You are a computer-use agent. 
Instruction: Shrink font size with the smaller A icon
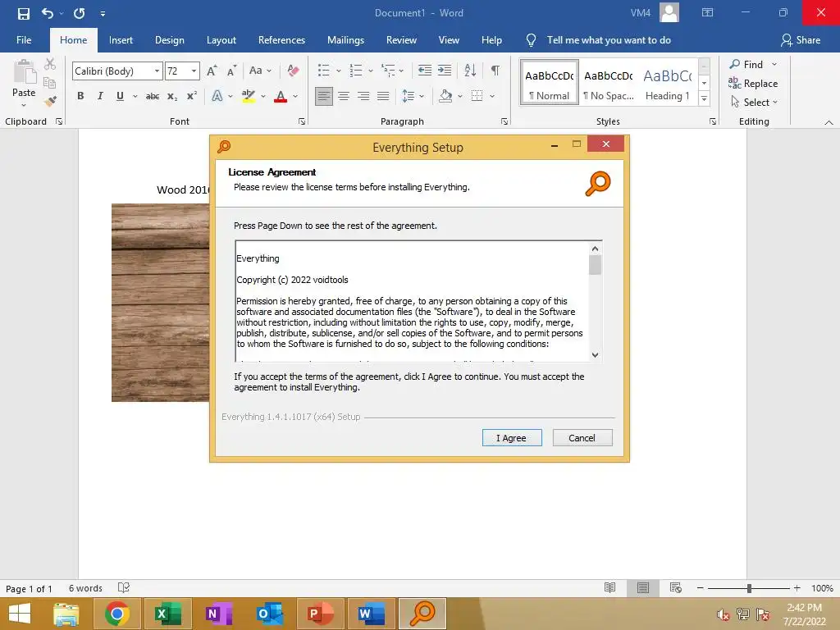coord(232,71)
